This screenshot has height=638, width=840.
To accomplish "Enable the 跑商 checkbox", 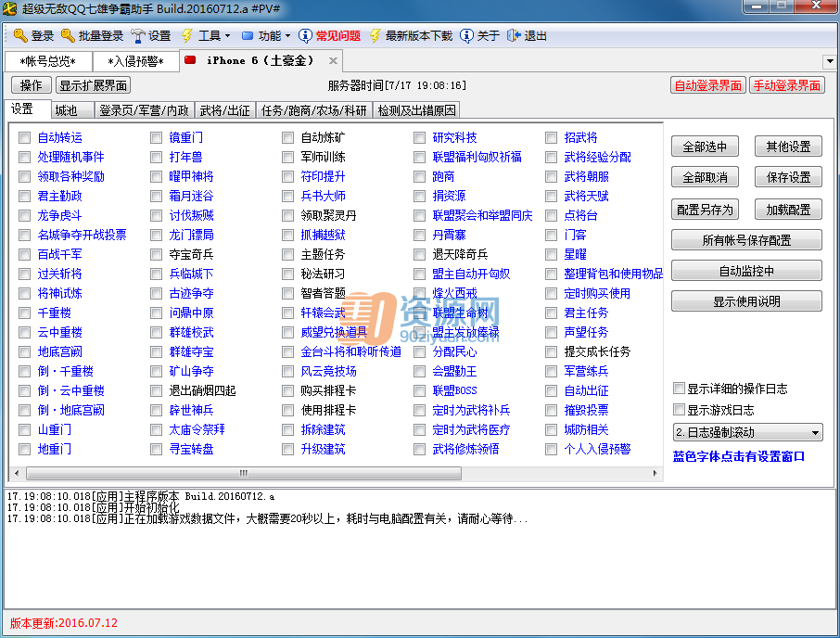I will [419, 177].
